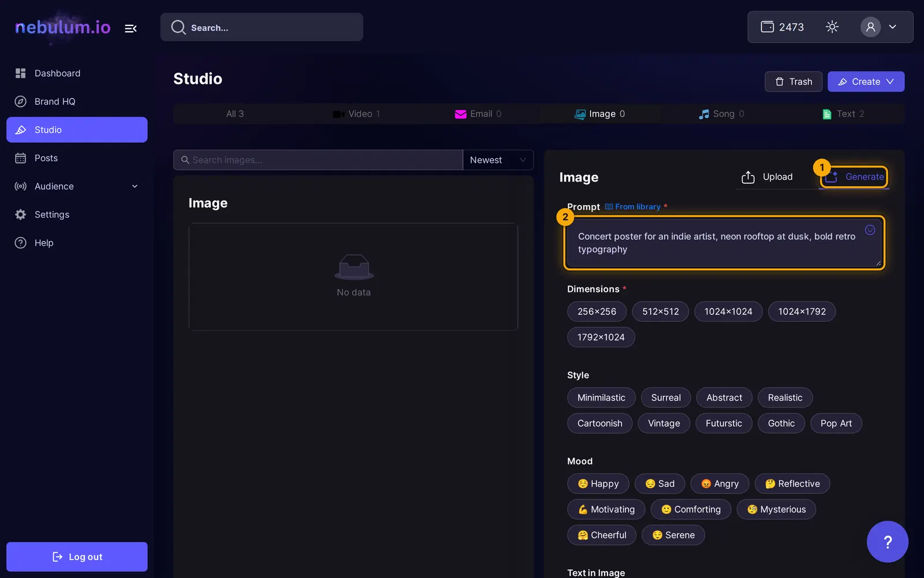Viewport: 924px width, 578px height.
Task: Open the floating help question button
Action: (x=888, y=542)
